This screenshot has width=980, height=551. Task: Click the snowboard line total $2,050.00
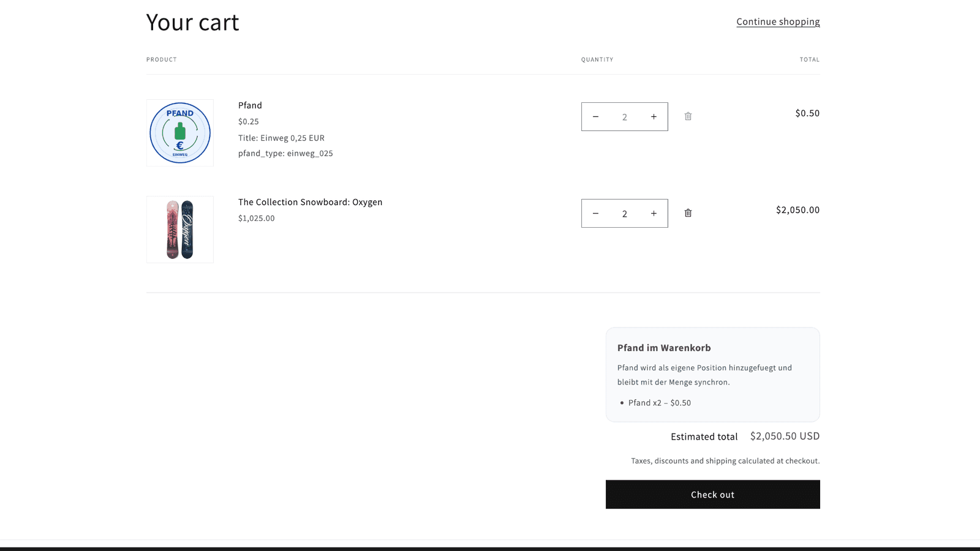coord(797,210)
